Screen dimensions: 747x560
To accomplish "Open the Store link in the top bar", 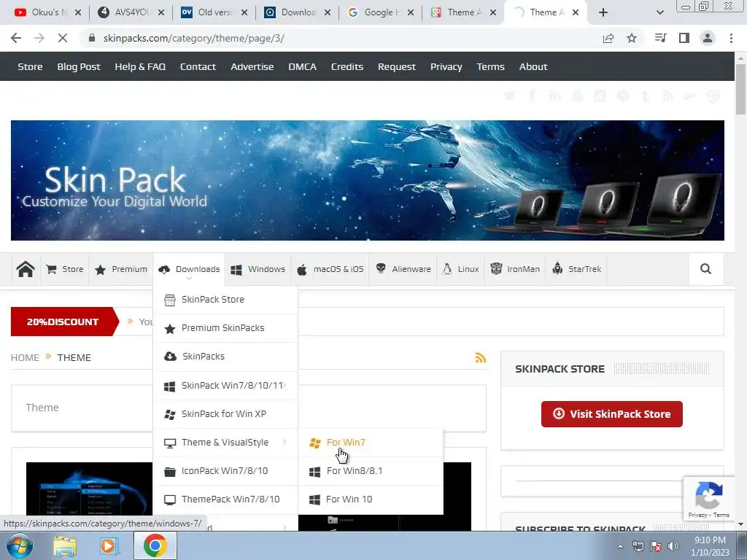I will 30,66.
